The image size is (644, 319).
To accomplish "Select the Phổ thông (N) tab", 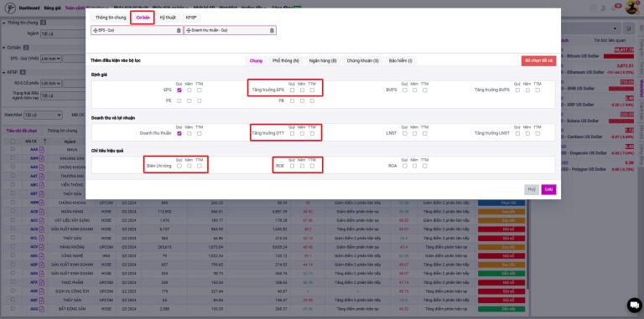I will [286, 60].
